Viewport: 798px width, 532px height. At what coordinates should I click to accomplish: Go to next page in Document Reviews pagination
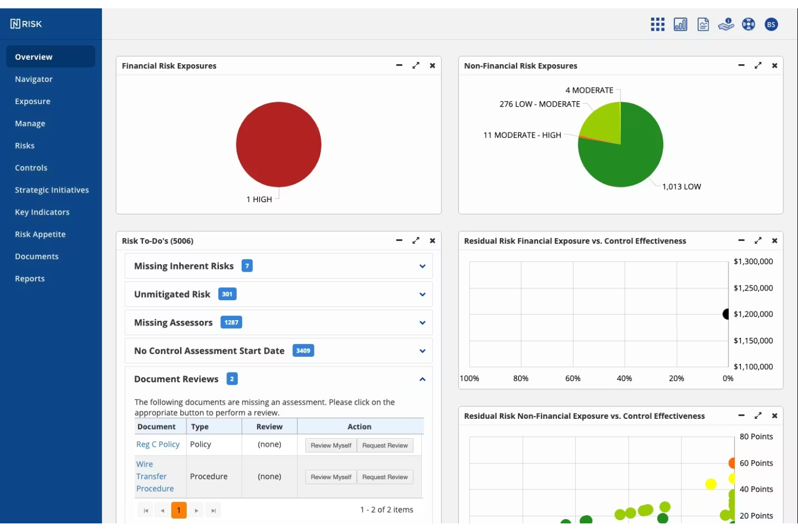196,510
